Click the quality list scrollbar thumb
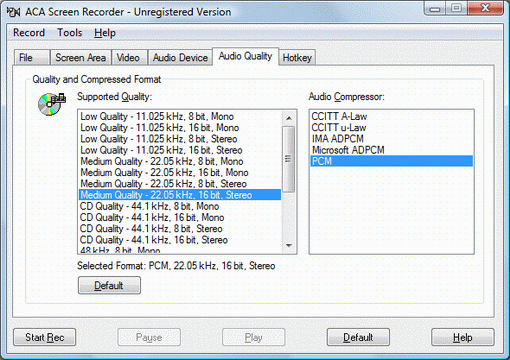 (289, 159)
